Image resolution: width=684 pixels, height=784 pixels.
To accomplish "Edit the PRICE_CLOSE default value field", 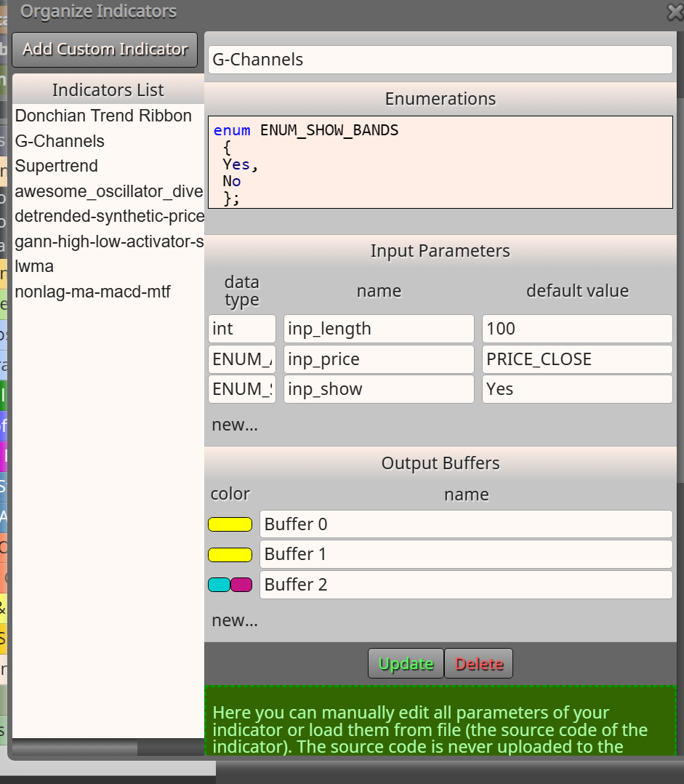I will (x=577, y=359).
